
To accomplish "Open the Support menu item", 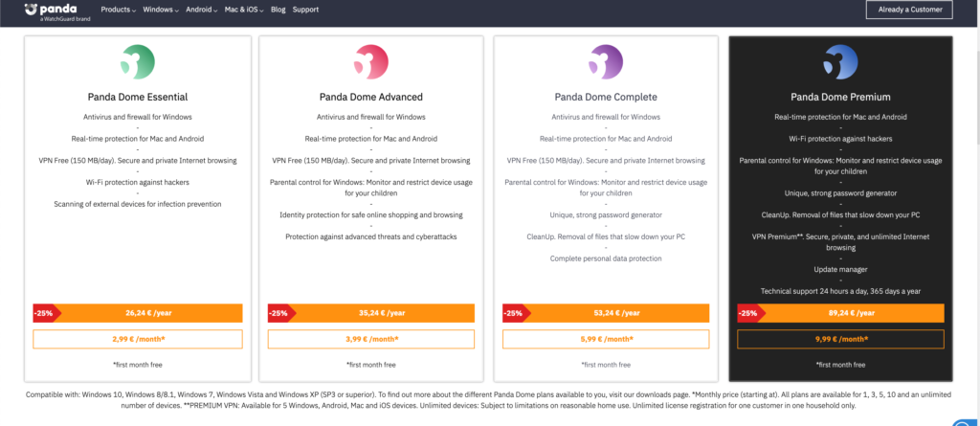I will (306, 10).
